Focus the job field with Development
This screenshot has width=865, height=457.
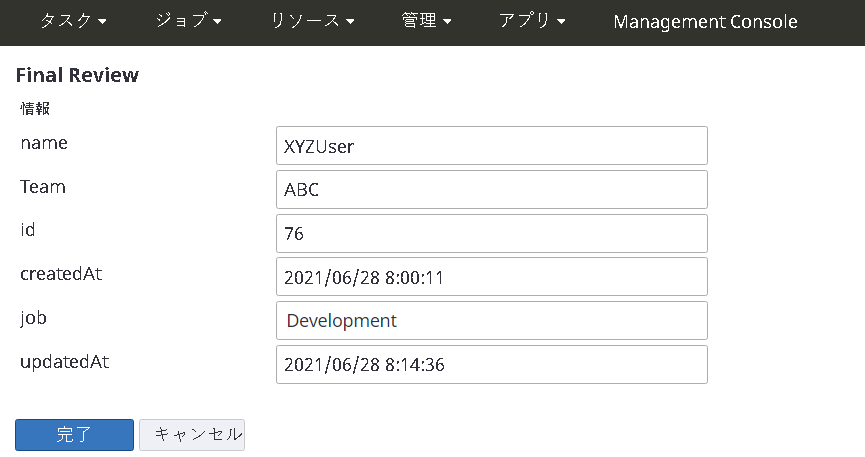(x=491, y=321)
